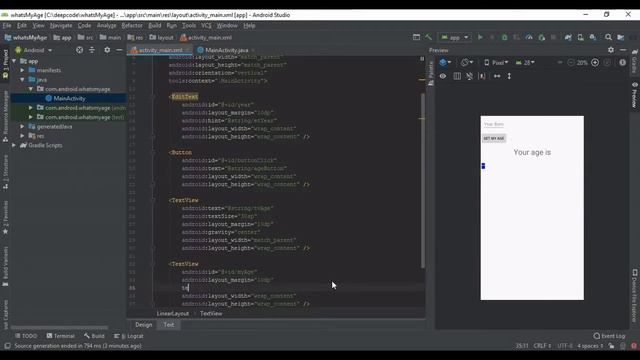Screen dimensions: 640x360
Task: Open AVD Manager phone icon in toolbar
Action: 580,37
